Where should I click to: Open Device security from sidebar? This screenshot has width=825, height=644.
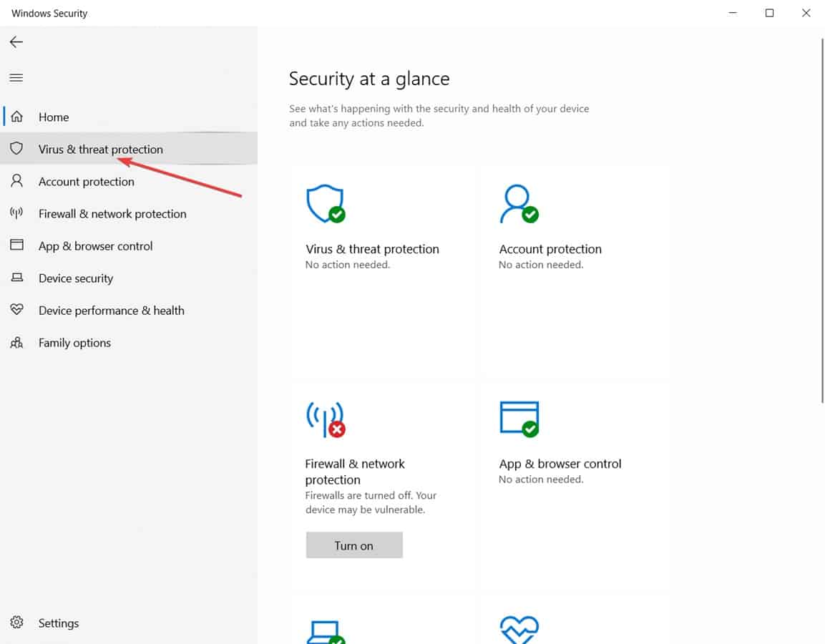click(x=129, y=278)
